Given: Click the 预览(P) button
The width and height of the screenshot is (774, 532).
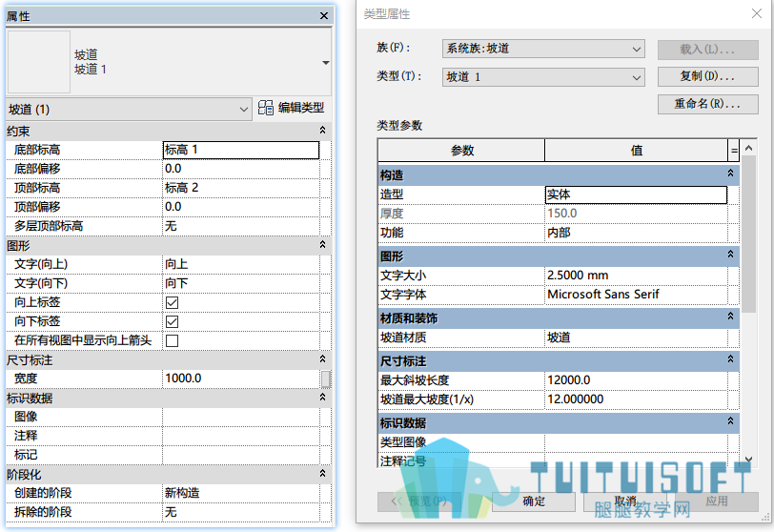Looking at the screenshot, I should [419, 501].
